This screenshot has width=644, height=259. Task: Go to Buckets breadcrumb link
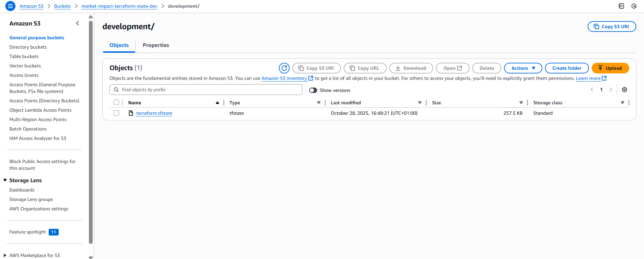pyautogui.click(x=62, y=6)
